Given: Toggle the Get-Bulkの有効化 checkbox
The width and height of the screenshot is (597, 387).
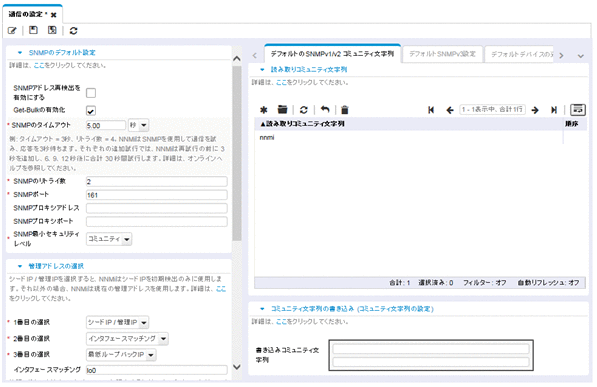Looking at the screenshot, I should tap(91, 110).
